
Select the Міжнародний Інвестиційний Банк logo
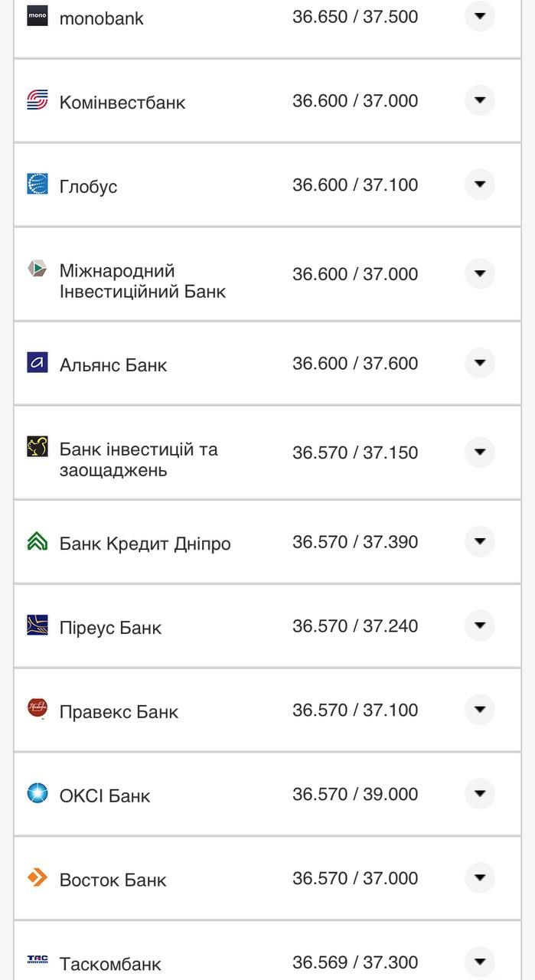pos(37,269)
